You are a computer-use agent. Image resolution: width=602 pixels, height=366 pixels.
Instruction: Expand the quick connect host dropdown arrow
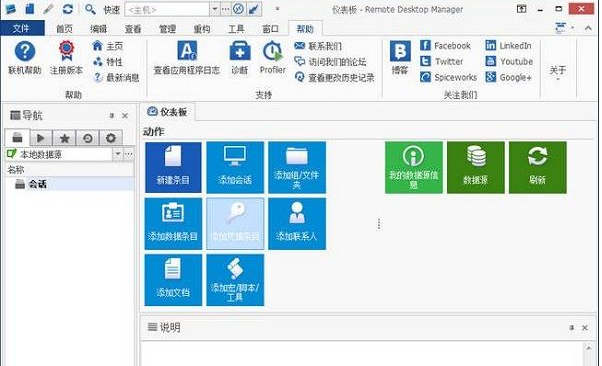[x=215, y=9]
